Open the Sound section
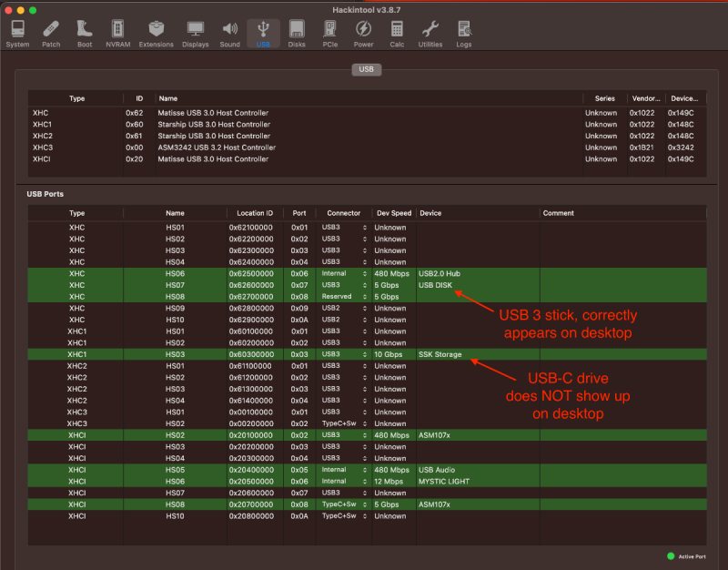728x570 pixels. tap(229, 32)
